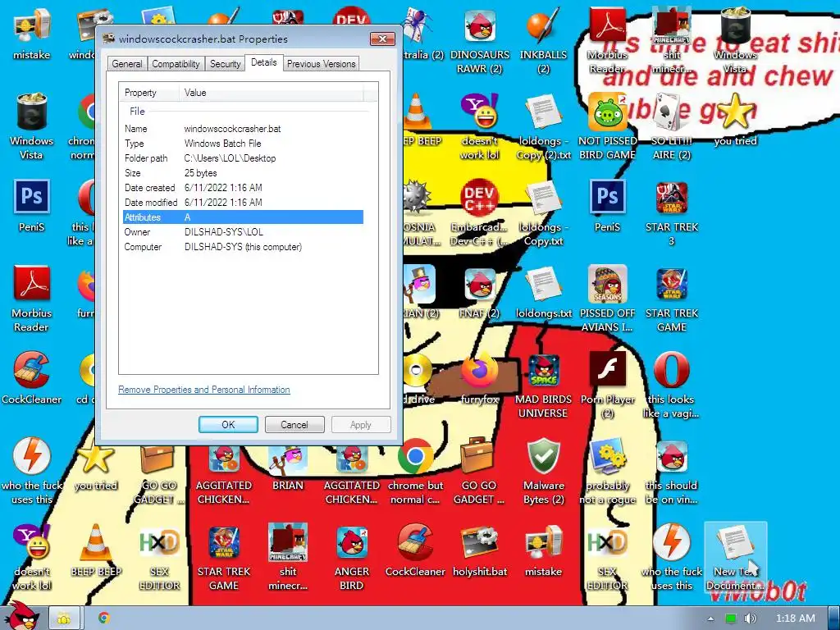The width and height of the screenshot is (840, 630).
Task: Click the Show desktop strip on taskbar
Action: [834, 619]
